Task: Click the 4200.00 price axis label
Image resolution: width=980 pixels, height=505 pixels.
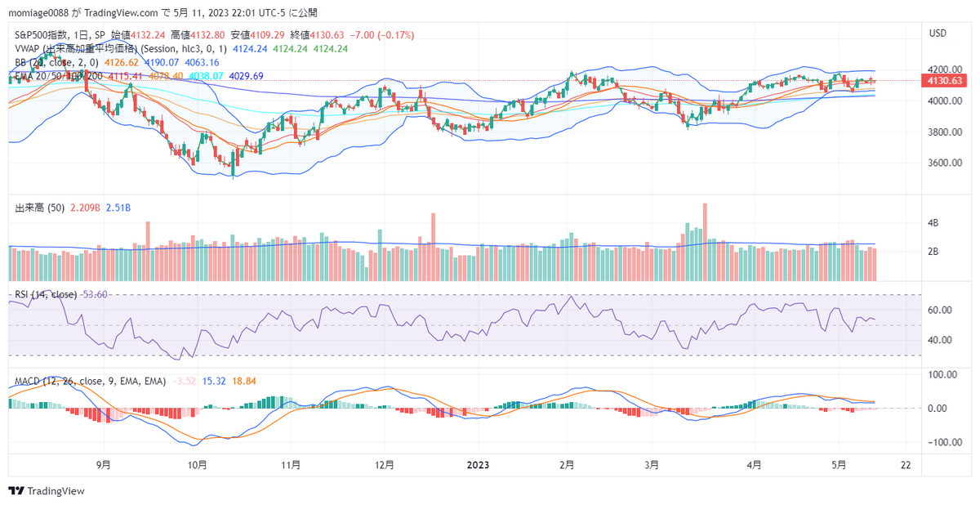Action: [x=943, y=69]
